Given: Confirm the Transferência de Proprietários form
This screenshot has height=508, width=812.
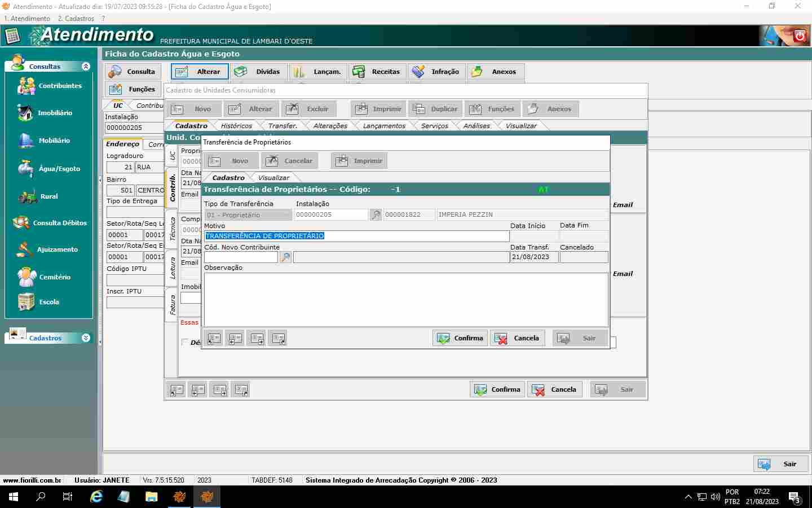Looking at the screenshot, I should tap(460, 338).
